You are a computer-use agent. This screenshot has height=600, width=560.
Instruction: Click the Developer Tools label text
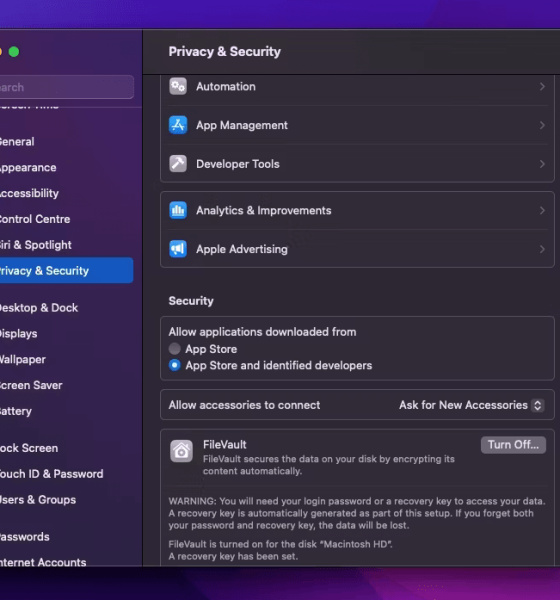238,164
